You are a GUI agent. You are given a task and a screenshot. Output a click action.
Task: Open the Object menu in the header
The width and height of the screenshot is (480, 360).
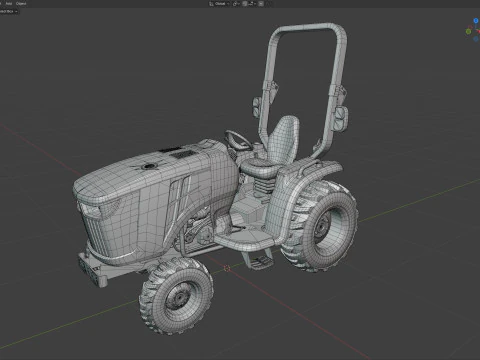pos(21,3)
